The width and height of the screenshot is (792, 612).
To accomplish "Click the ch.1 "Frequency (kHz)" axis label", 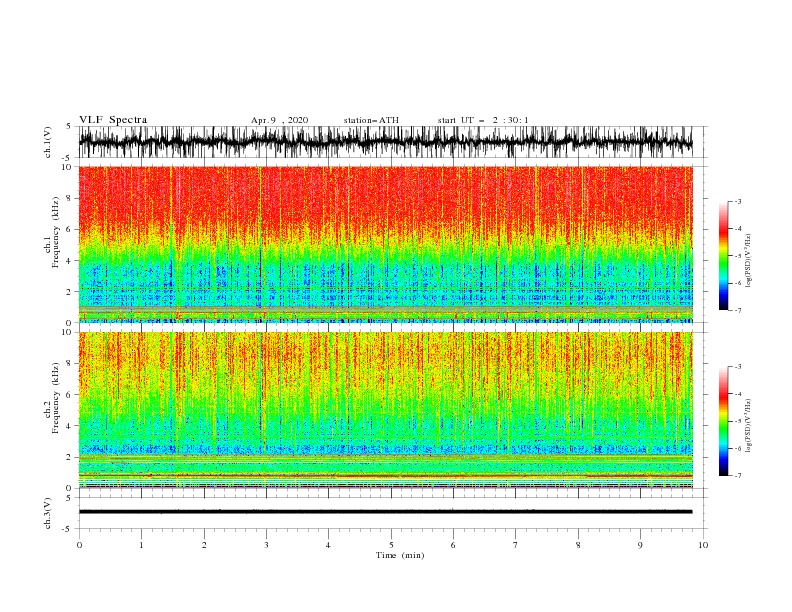I will click(56, 232).
